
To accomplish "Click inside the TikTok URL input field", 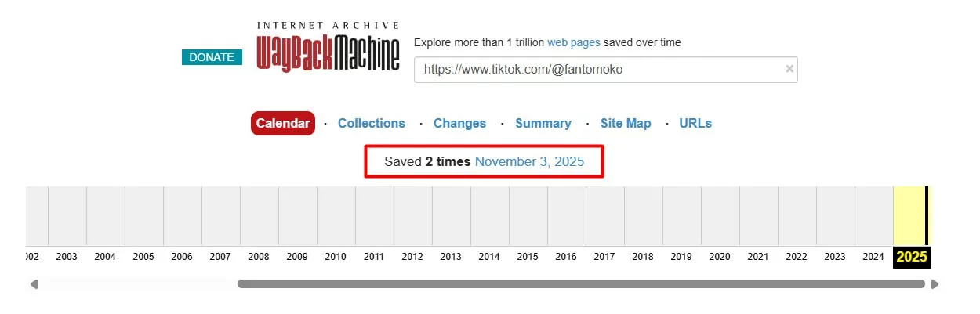I will click(x=596, y=70).
